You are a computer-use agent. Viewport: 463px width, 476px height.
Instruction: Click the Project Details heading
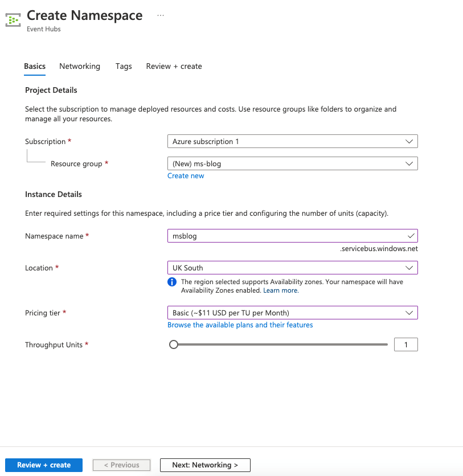point(51,90)
